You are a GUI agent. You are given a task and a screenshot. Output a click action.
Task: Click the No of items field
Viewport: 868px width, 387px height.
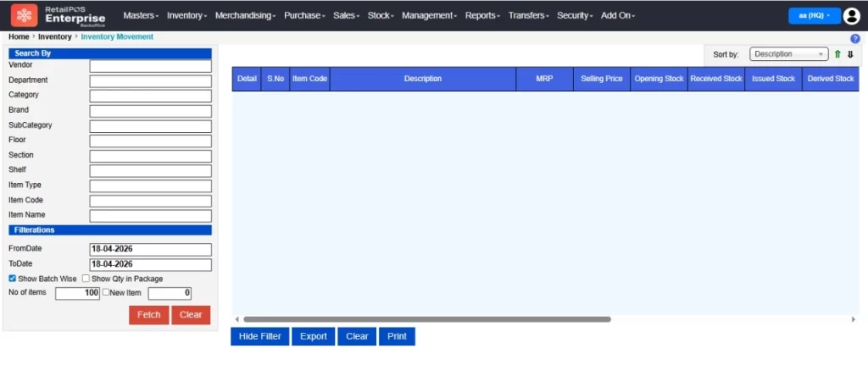click(77, 293)
